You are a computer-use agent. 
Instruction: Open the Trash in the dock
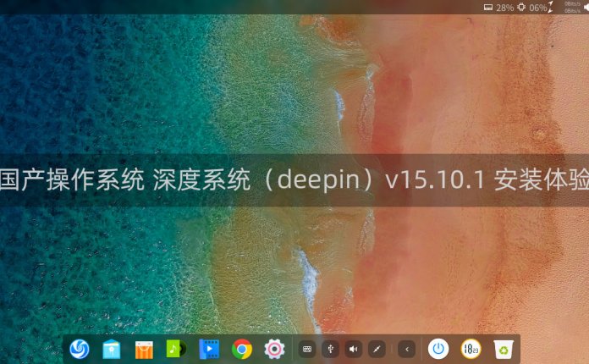504,350
